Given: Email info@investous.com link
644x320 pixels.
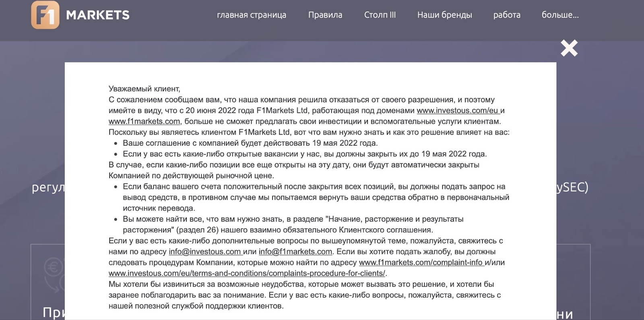Looking at the screenshot, I should click(x=205, y=251).
